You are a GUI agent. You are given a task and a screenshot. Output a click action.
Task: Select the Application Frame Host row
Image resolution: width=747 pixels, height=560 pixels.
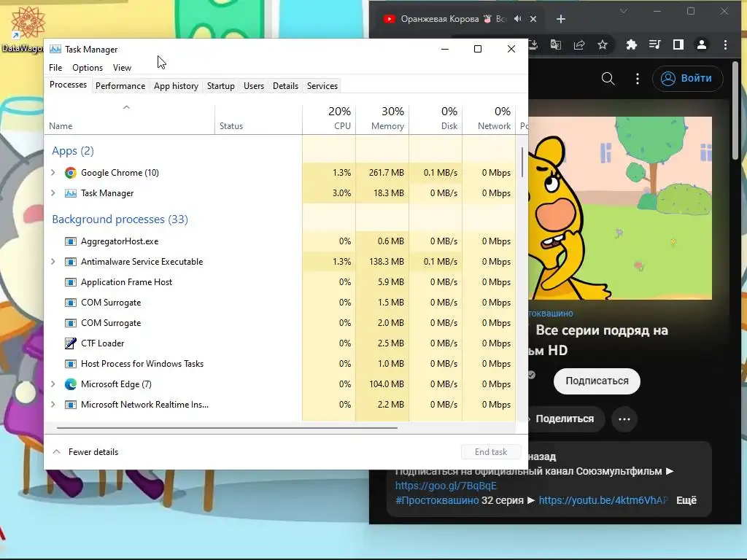click(x=279, y=282)
